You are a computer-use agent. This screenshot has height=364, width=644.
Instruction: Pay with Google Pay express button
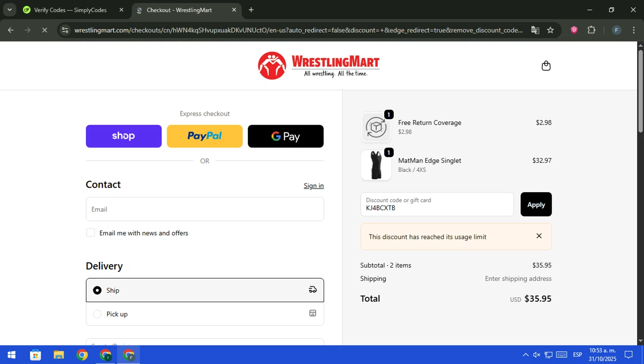click(286, 136)
